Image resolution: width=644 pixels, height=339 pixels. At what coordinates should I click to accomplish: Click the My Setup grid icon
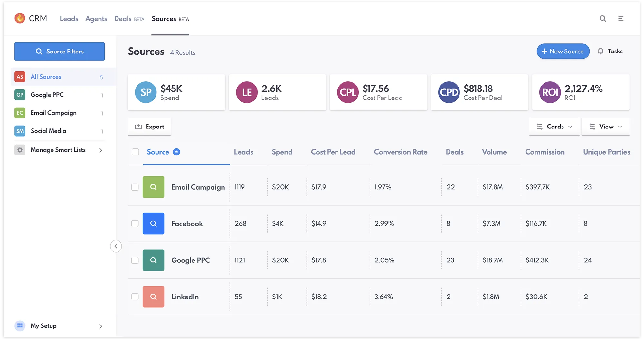pyautogui.click(x=20, y=326)
